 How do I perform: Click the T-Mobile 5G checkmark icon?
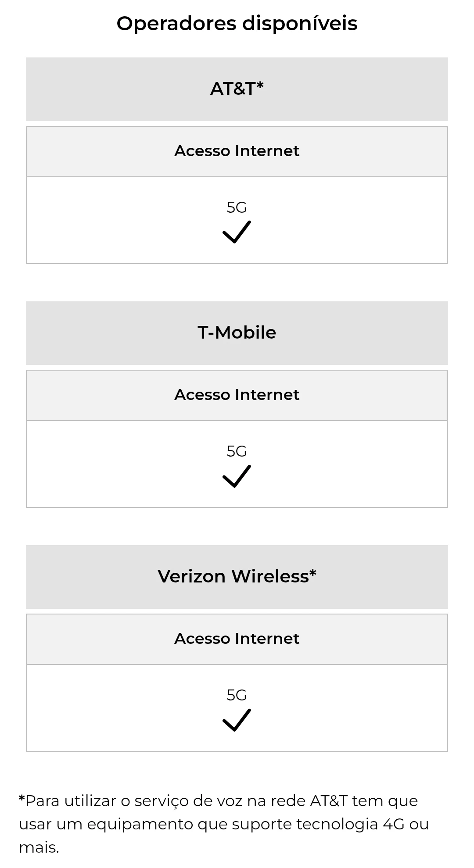click(x=237, y=476)
